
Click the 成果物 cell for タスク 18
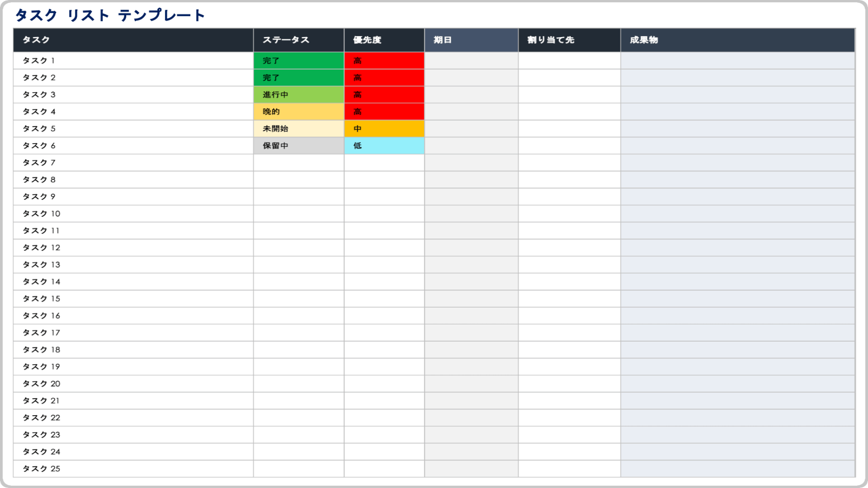point(738,350)
